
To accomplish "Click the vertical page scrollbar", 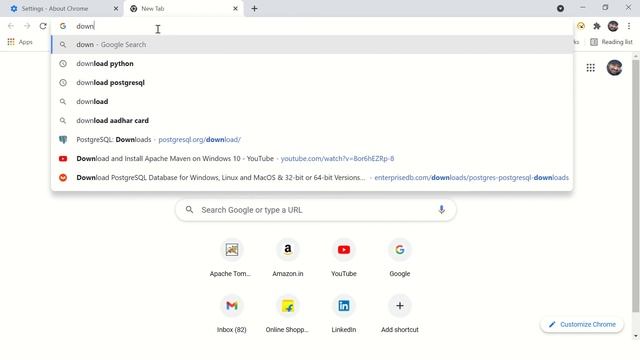I will (x=636, y=186).
